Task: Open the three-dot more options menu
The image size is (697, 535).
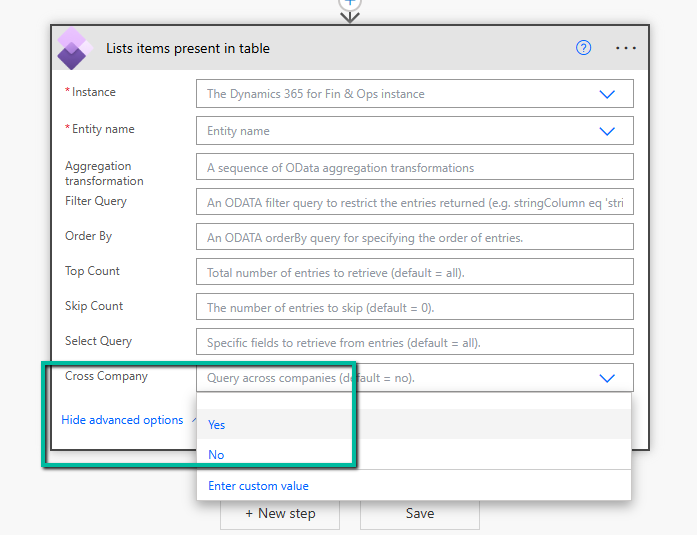Action: pyautogui.click(x=625, y=48)
